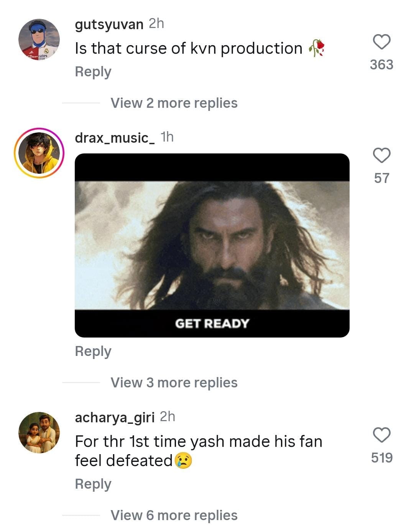
Task: Open acharya_giri's profile picture
Action: [39, 432]
